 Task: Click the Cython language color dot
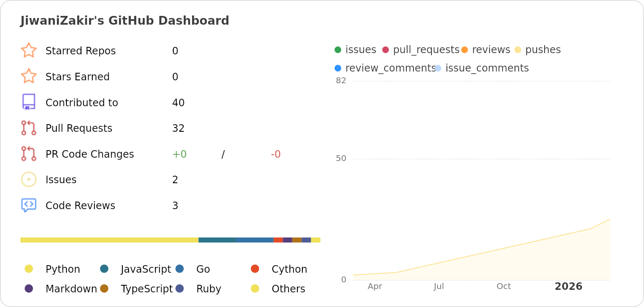coord(255,269)
